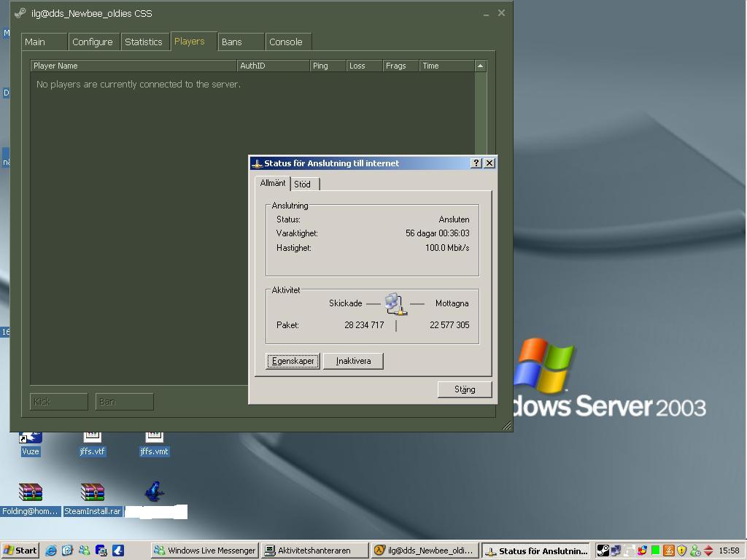Select the Players tab
Screen dimensions: 747x560
pos(193,42)
